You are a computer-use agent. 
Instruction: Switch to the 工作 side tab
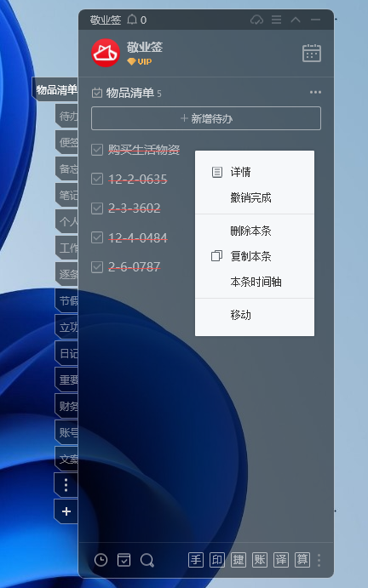(66, 248)
